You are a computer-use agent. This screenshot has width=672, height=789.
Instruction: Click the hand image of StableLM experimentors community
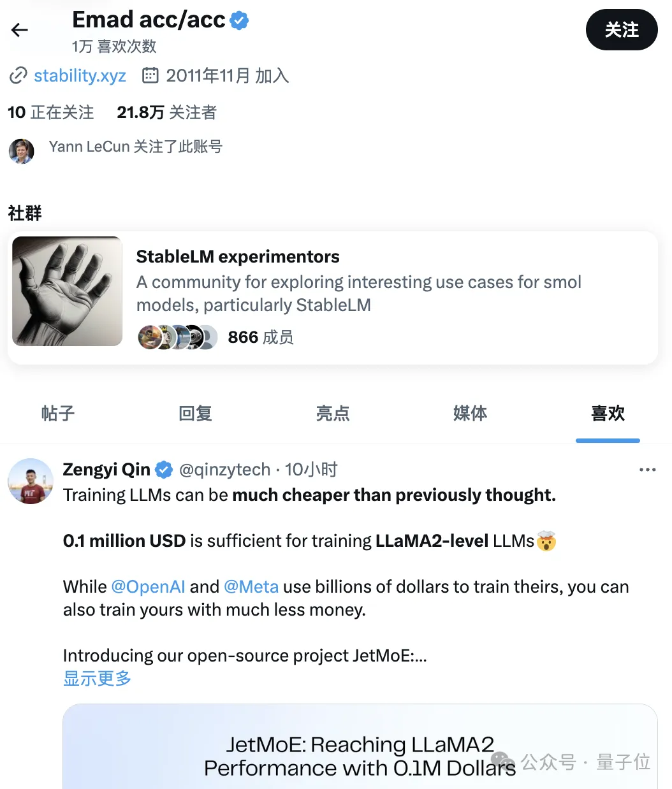coord(67,291)
